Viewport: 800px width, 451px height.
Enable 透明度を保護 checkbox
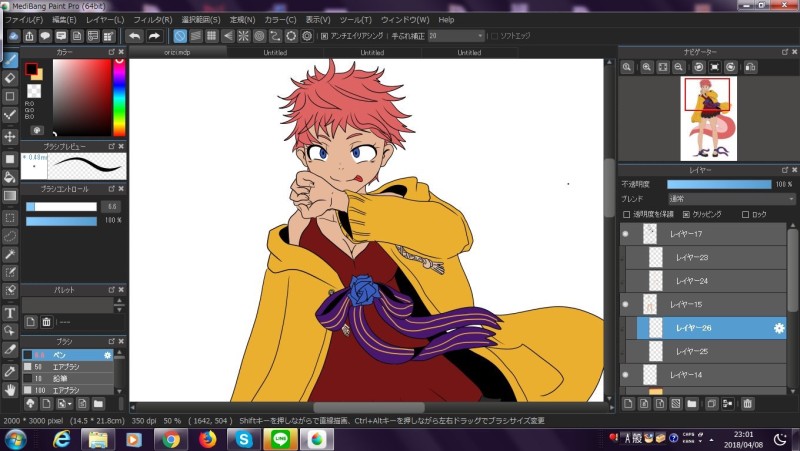coord(627,214)
